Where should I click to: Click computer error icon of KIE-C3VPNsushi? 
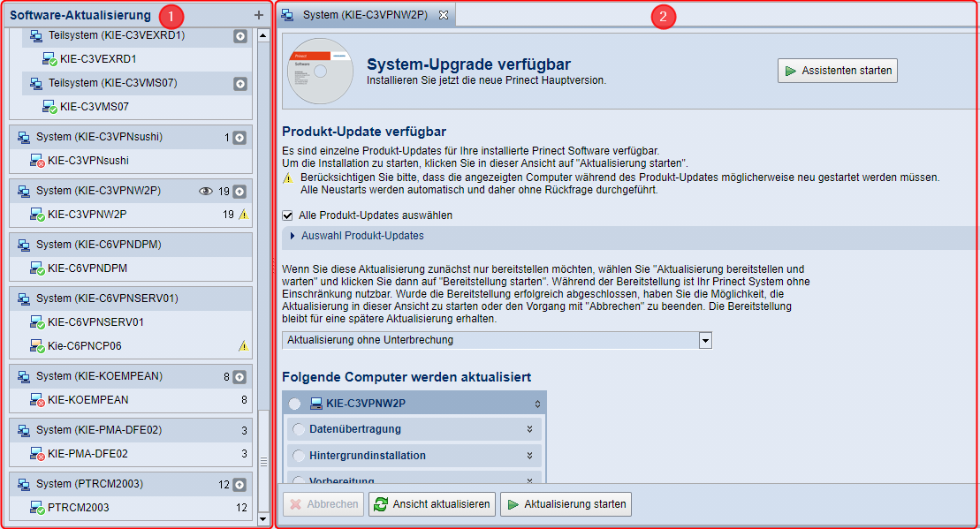tap(37, 161)
